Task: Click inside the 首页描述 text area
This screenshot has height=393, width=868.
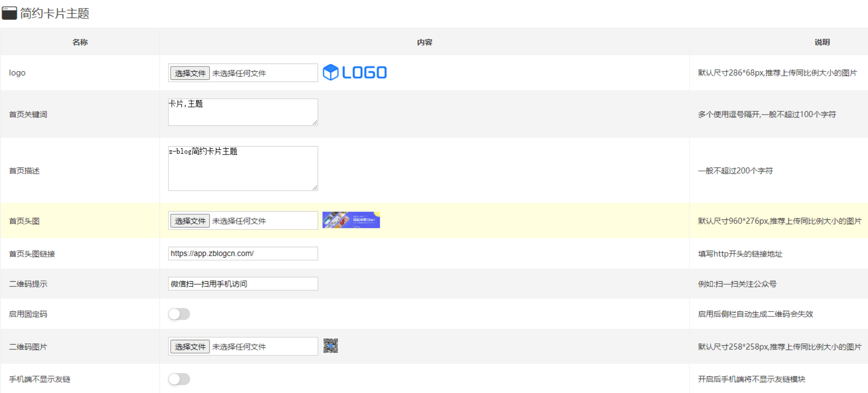Action: point(243,168)
